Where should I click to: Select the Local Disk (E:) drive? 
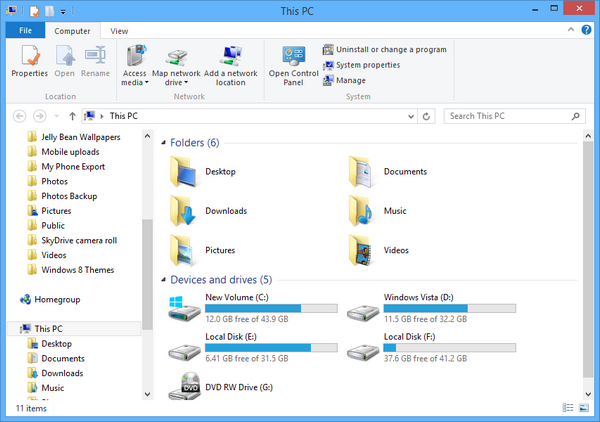(253, 347)
